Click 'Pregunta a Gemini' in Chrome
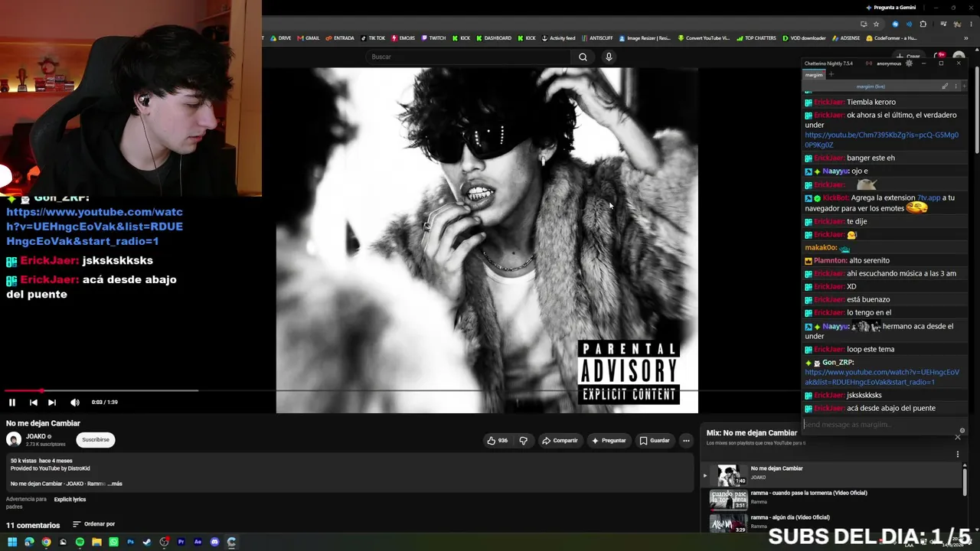Viewport: 980px width, 551px height. (890, 8)
